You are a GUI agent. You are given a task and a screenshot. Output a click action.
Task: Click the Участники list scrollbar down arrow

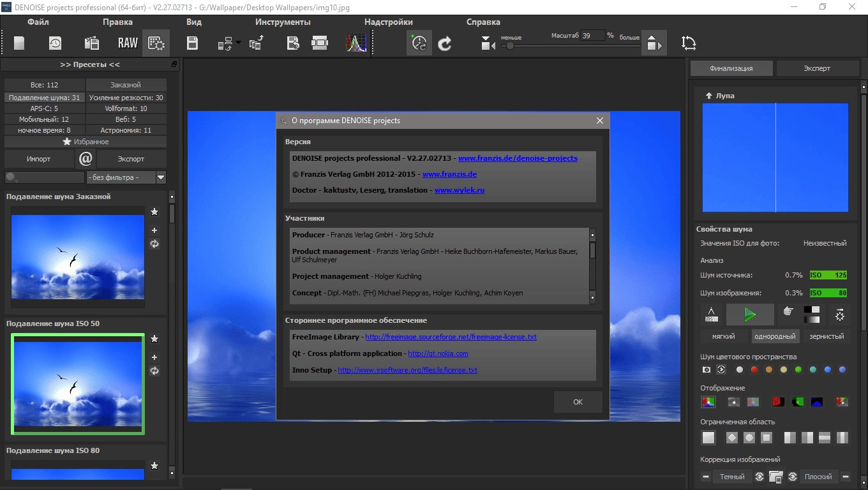coord(592,297)
